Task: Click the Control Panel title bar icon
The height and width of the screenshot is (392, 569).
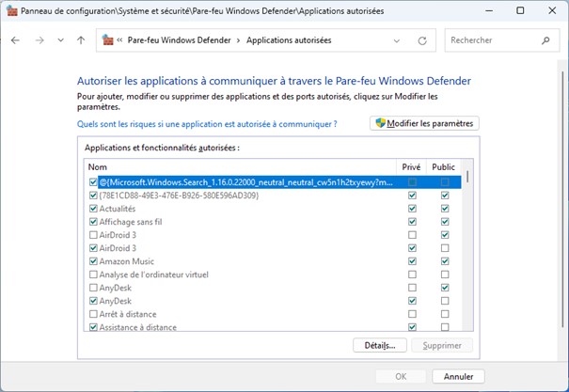Action: [x=11, y=10]
